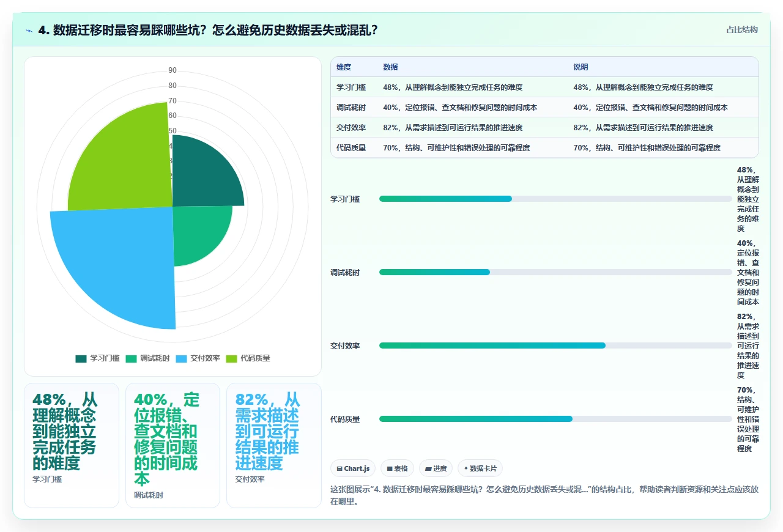Screen dimensions: 783x532
Task: Toggle 调试耗时 legend color box
Action: (x=131, y=358)
